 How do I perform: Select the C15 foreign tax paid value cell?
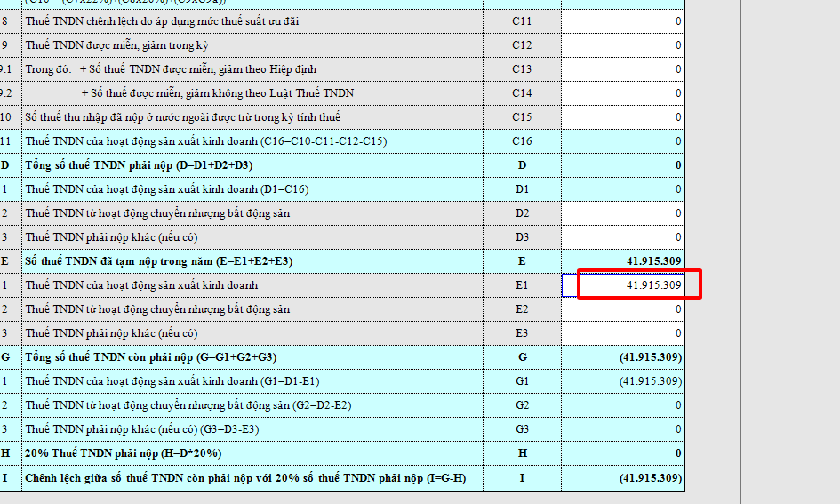(x=624, y=117)
